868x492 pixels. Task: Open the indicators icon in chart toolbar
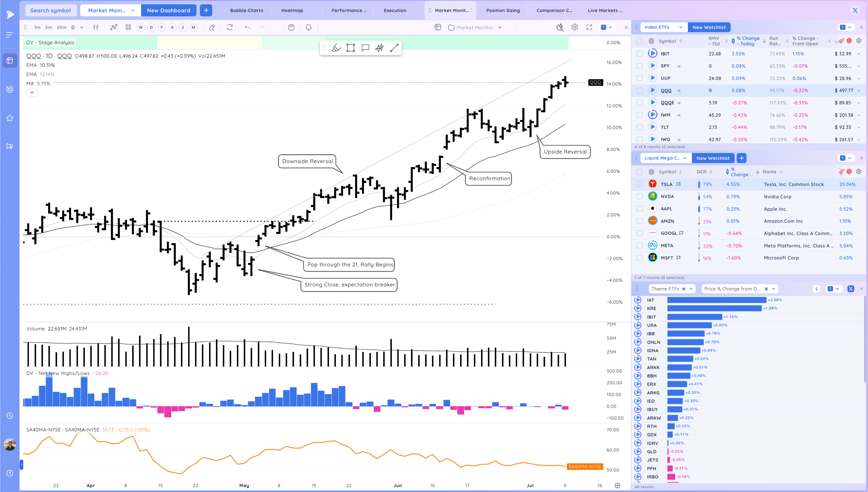pyautogui.click(x=114, y=27)
